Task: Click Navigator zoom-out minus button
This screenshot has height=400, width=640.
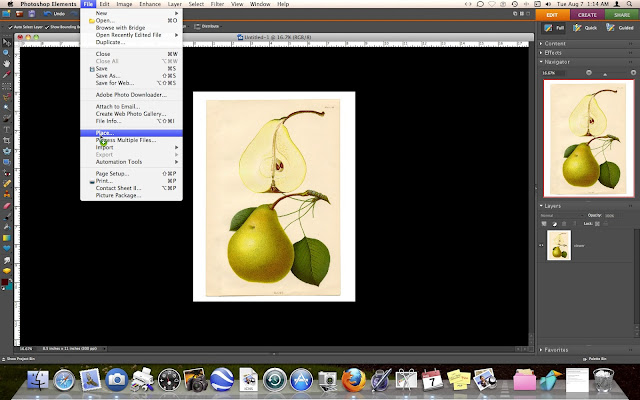Action: click(x=589, y=73)
